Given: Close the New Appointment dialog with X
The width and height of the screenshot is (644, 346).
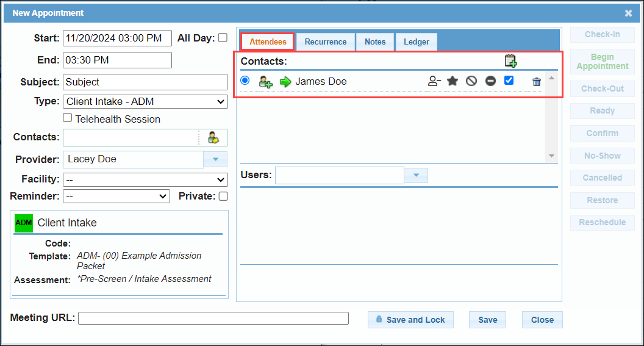Looking at the screenshot, I should pyautogui.click(x=628, y=13).
